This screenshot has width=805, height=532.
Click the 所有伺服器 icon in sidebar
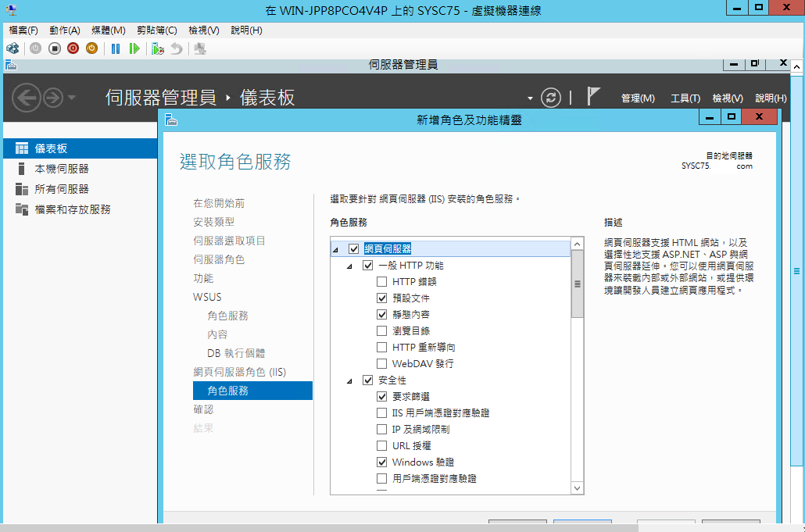tap(22, 189)
